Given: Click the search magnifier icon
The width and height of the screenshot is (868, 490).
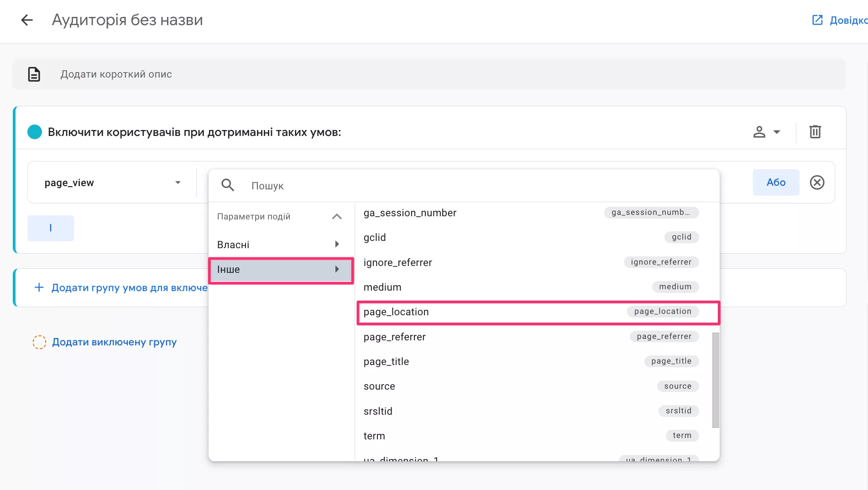Looking at the screenshot, I should [x=228, y=185].
